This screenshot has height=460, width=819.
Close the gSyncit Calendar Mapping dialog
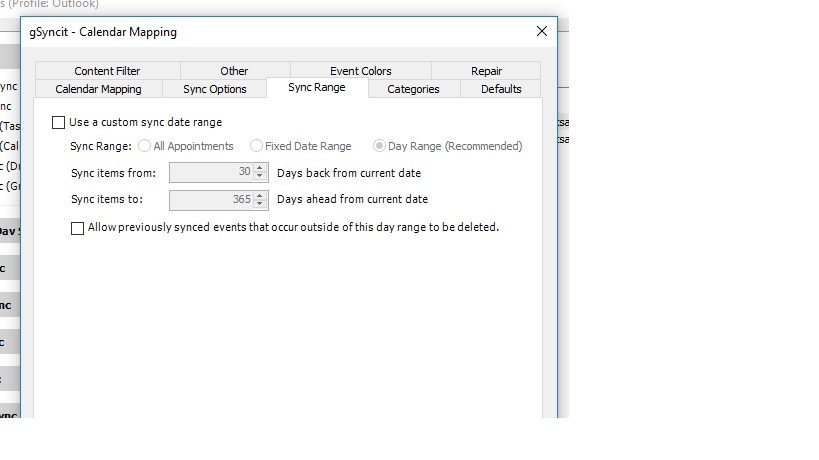click(x=542, y=31)
